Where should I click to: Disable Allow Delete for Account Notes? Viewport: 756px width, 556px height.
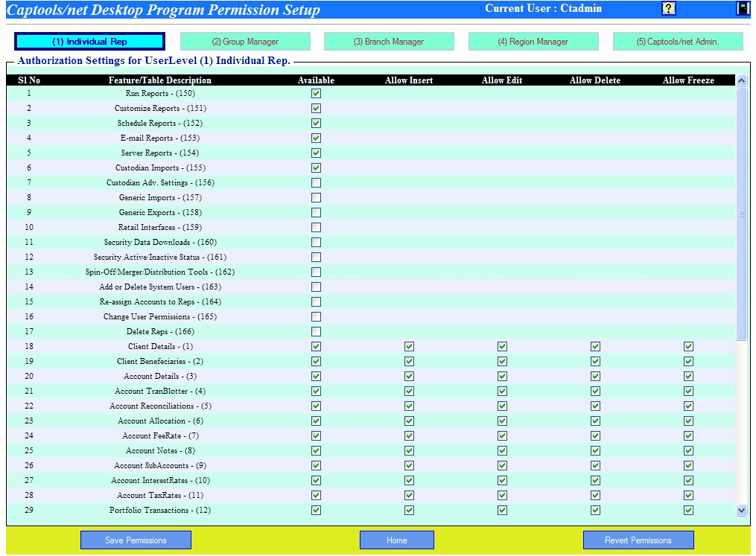tap(595, 451)
